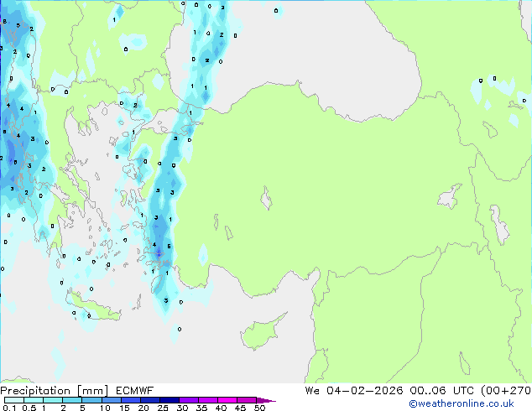
Task: Click the 25–30 mm navy legend box
Action: tap(169, 400)
